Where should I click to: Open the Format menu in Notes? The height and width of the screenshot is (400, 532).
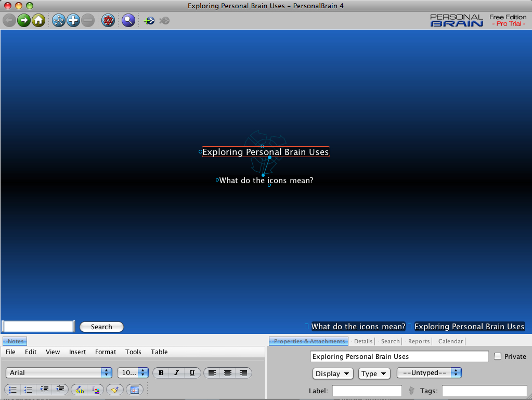point(106,352)
